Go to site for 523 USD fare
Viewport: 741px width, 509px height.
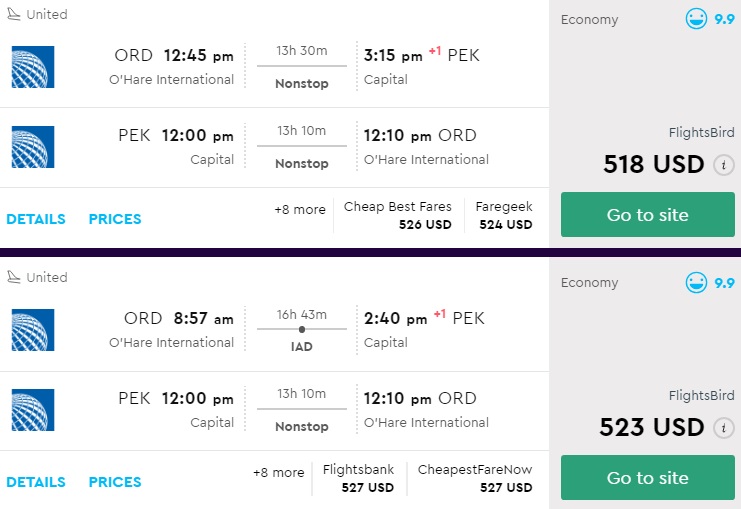point(648,478)
